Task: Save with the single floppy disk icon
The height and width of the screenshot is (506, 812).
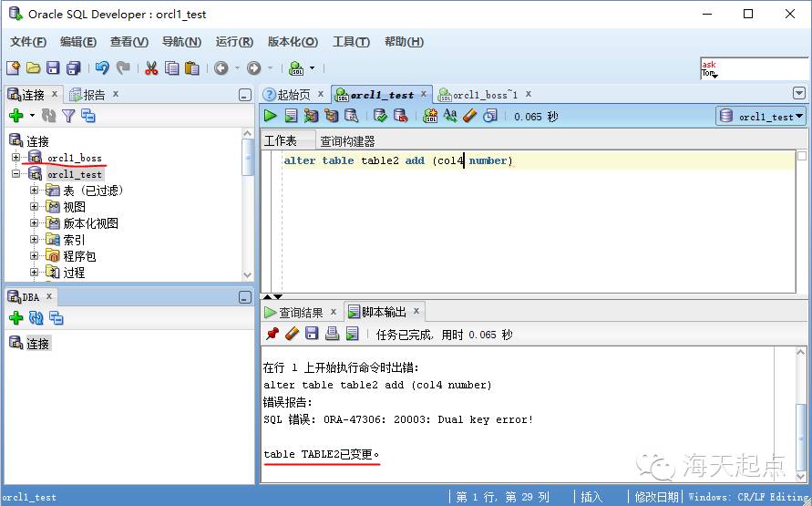Action: [x=54, y=67]
